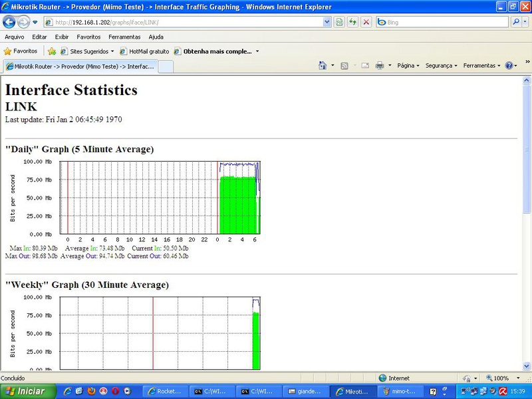Click the read mail envelope icon
The height and width of the screenshot is (399, 532).
point(365,65)
